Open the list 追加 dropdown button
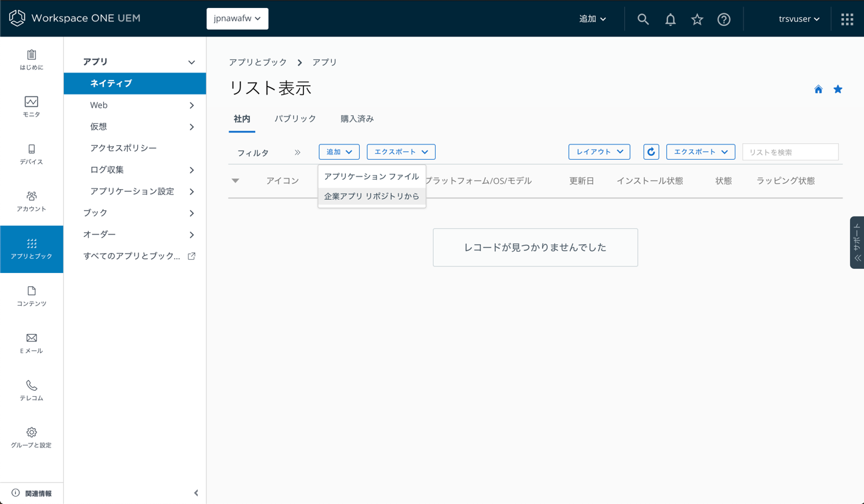 (339, 152)
